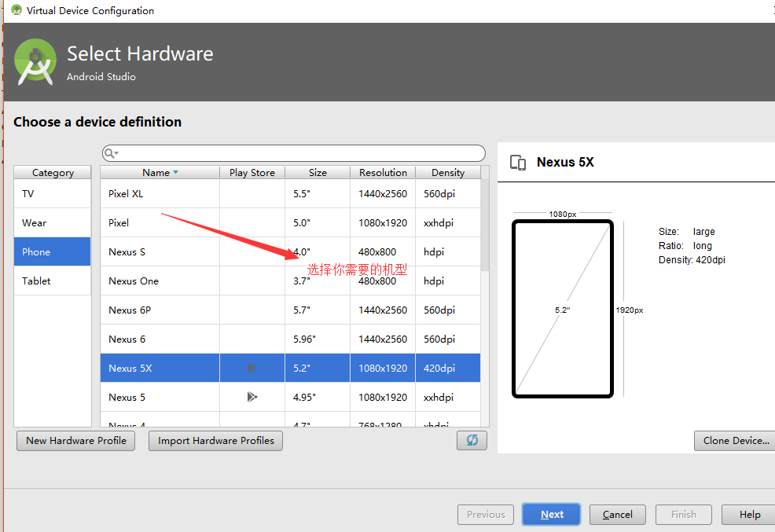Click the Nexus 5X device preview outline
This screenshot has width=775, height=532.
click(563, 309)
